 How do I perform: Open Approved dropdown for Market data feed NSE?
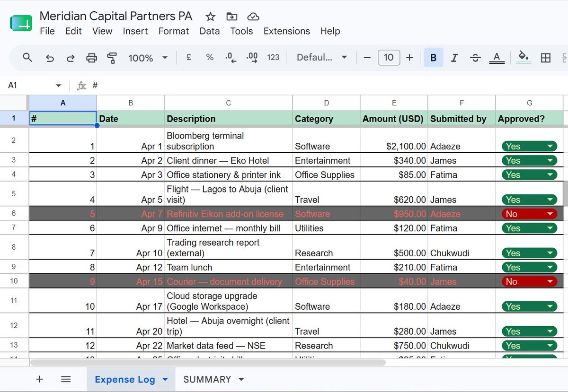click(x=529, y=346)
